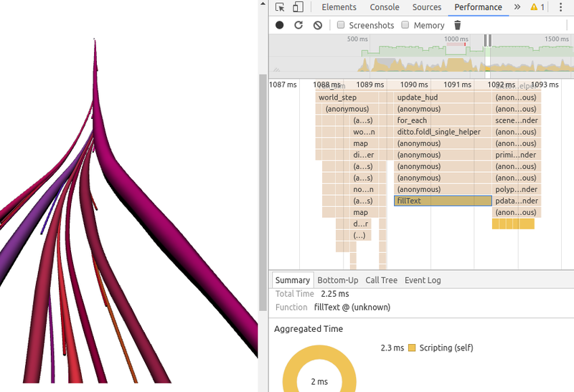Toggle the device toolbar icon

click(x=298, y=7)
